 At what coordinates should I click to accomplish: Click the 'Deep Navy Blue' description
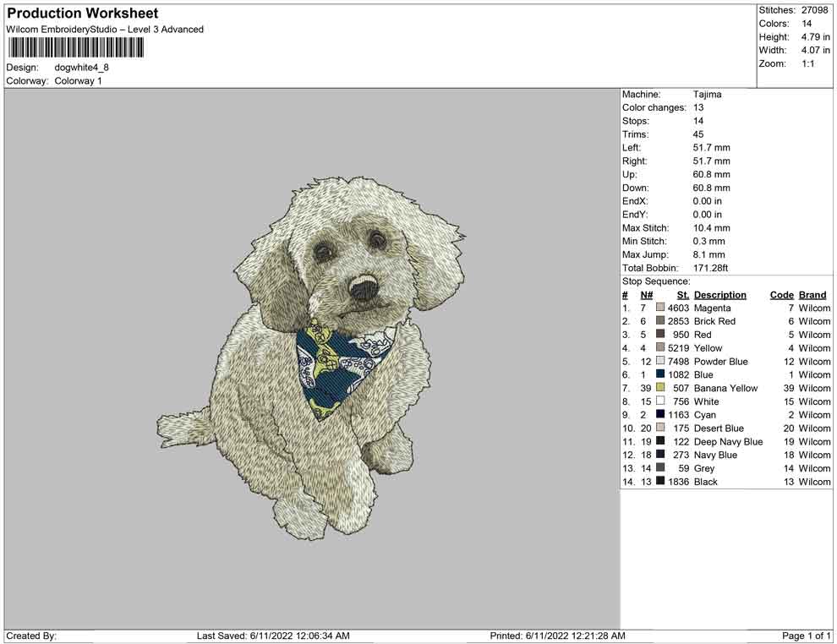click(729, 441)
